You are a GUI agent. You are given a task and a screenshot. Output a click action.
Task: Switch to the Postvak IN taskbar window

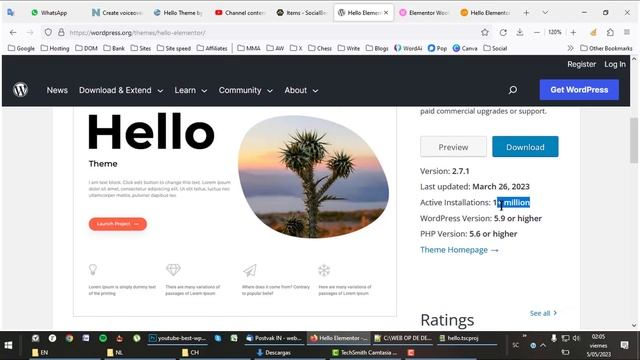(x=274, y=338)
